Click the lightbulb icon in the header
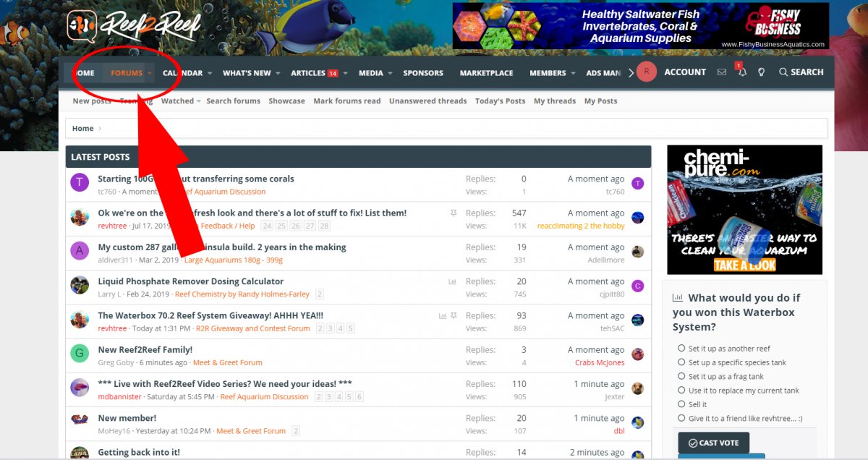Image resolution: width=868 pixels, height=460 pixels. (761, 72)
